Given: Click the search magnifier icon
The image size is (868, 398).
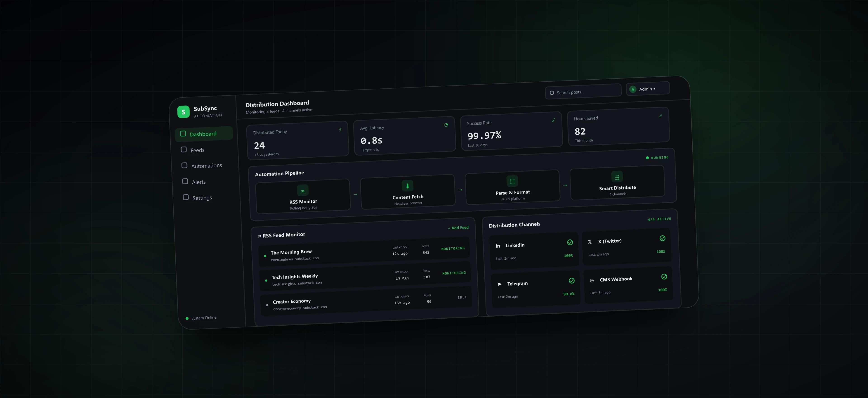Looking at the screenshot, I should coord(552,93).
